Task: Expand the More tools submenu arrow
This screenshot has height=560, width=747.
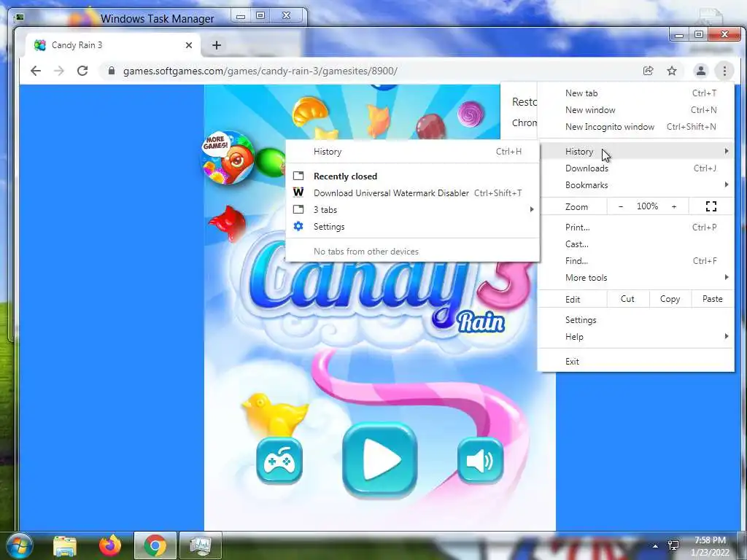Action: 726,277
